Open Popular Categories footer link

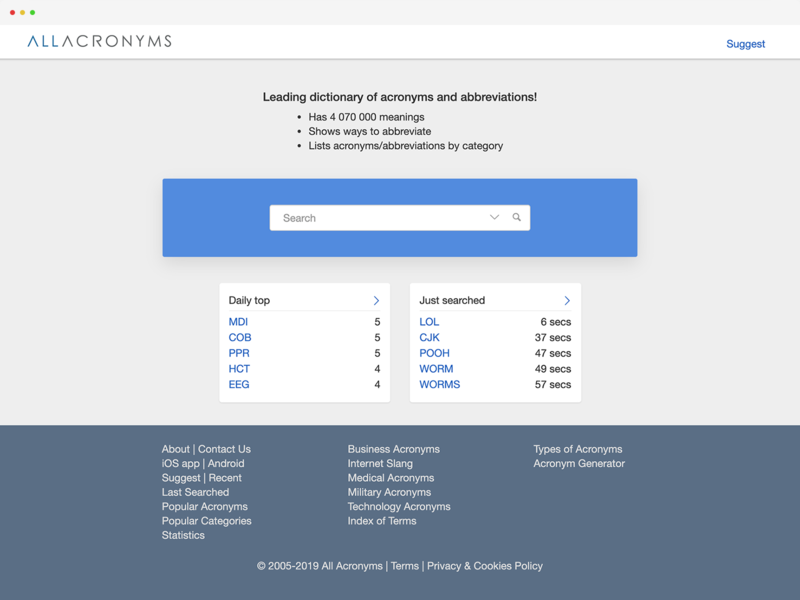tap(207, 521)
